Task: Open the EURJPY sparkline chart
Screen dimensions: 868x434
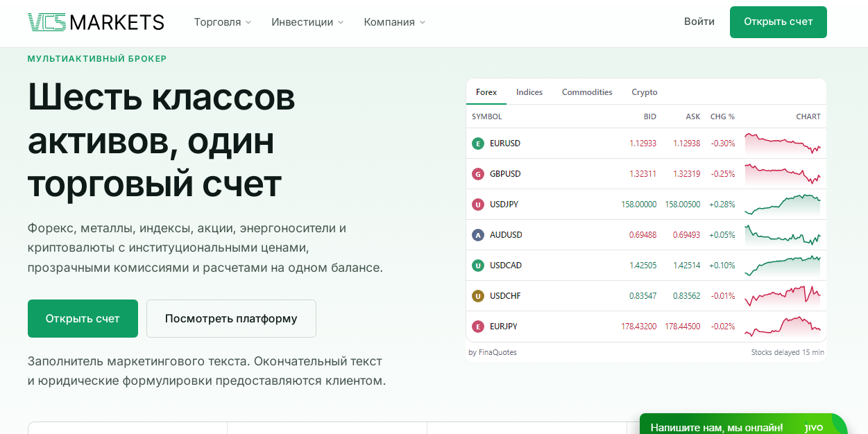Action: tap(783, 327)
